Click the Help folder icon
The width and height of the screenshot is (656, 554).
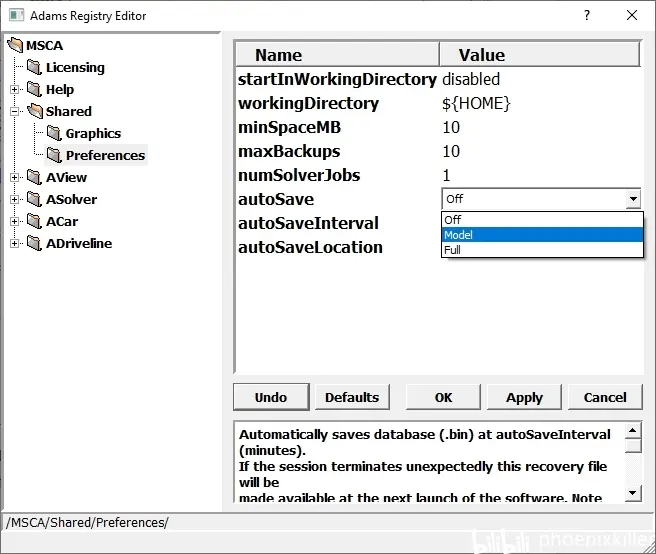34,89
